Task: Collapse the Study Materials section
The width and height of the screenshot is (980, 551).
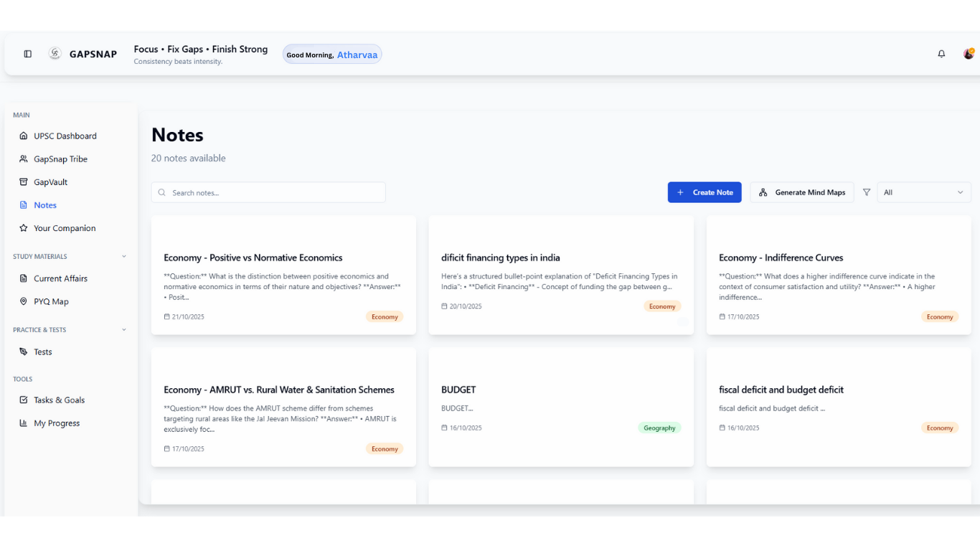Action: pyautogui.click(x=123, y=257)
